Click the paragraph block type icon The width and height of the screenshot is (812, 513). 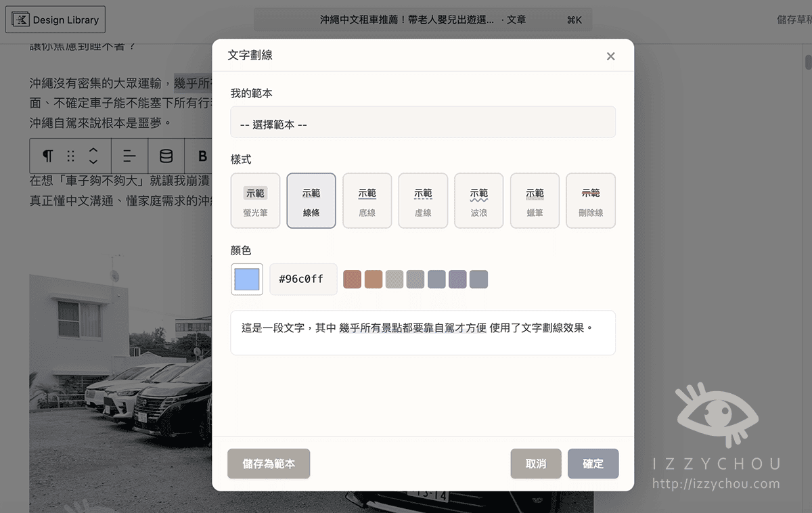tap(47, 156)
